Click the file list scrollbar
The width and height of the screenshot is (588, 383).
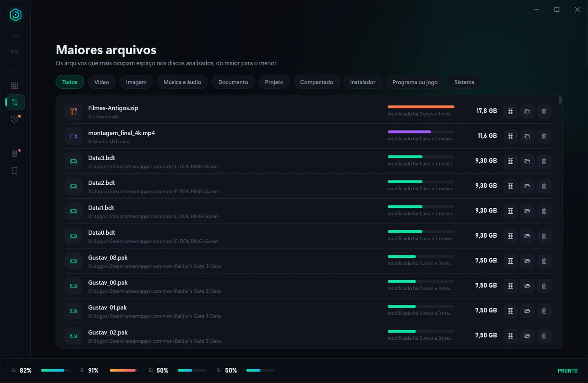click(560, 100)
